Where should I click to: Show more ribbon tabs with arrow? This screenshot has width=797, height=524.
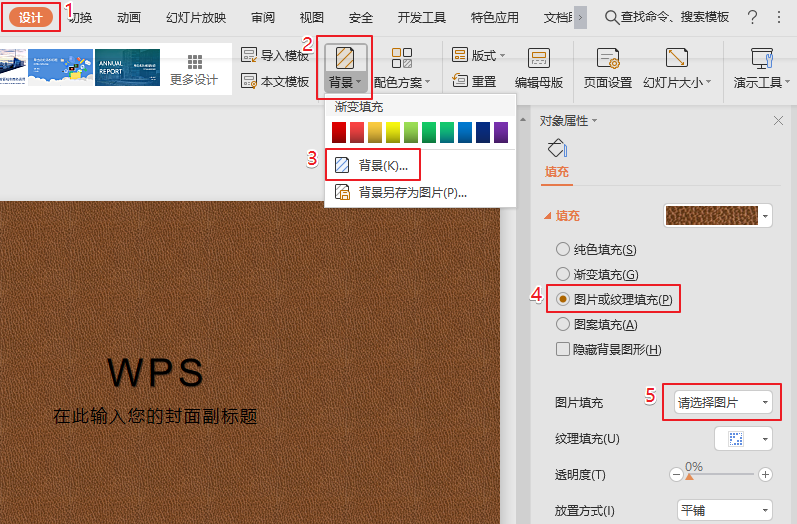pyautogui.click(x=580, y=18)
